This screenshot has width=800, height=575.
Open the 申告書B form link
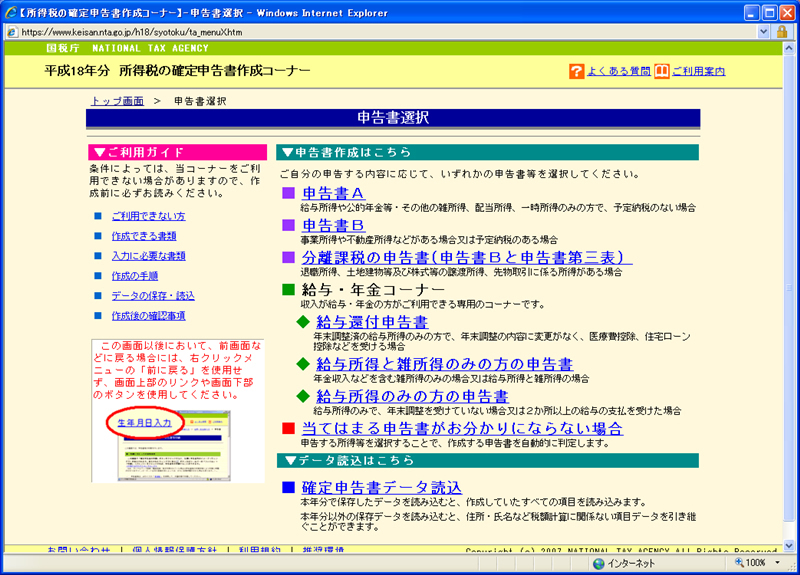click(334, 225)
